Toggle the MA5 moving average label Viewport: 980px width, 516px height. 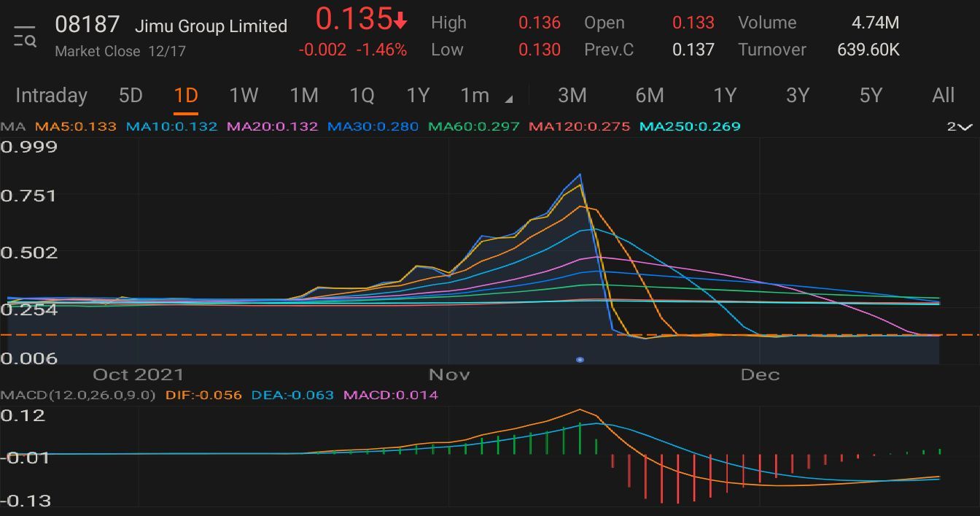[76, 126]
